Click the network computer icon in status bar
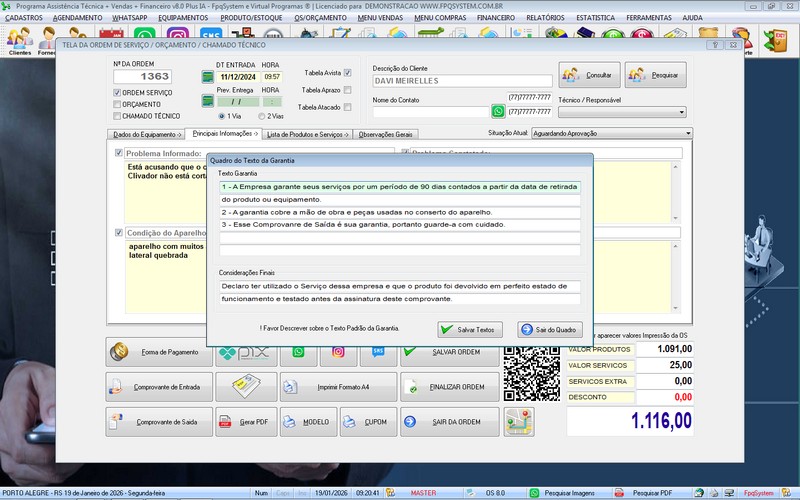The image size is (800, 500). (730, 493)
